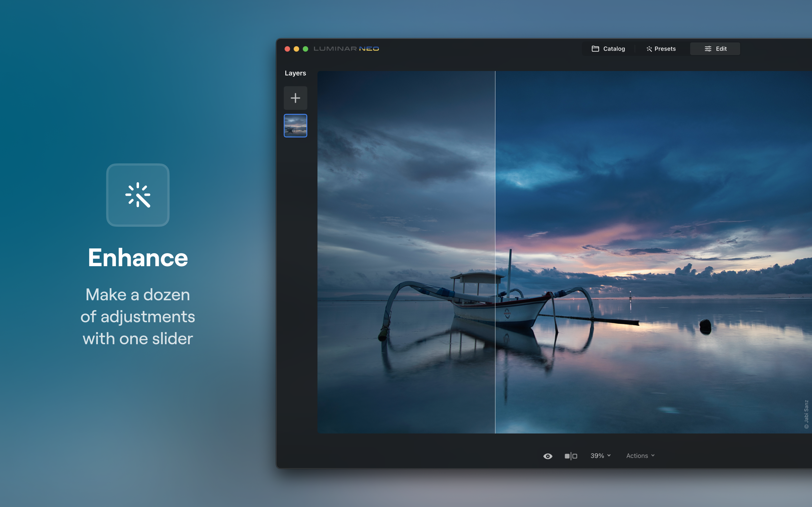Expand the Actions menu
This screenshot has width=812, height=507.
(639, 455)
